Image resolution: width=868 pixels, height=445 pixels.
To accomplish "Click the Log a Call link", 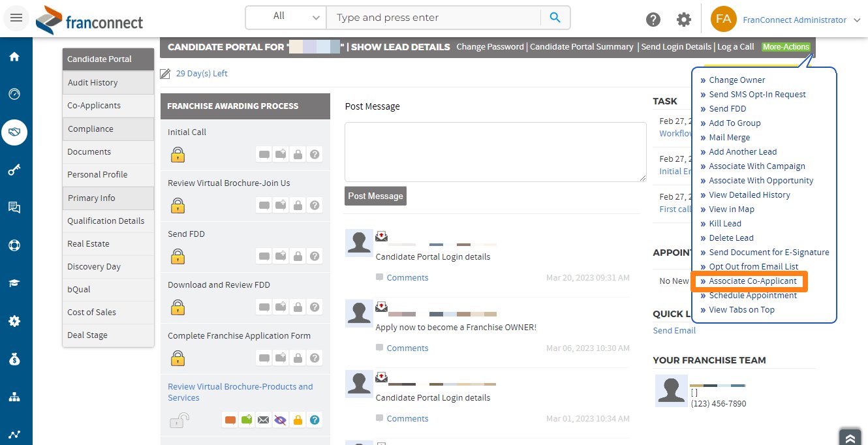I will click(736, 47).
